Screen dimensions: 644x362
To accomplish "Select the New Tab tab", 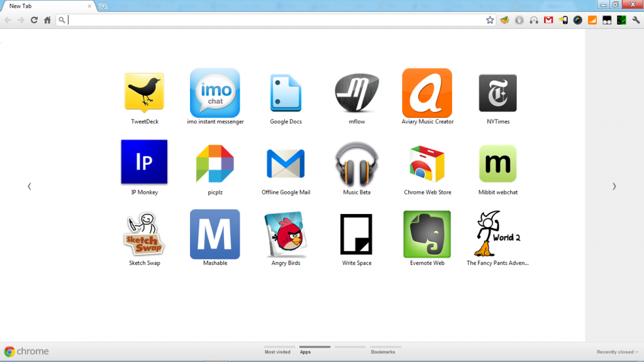I will pos(48,6).
